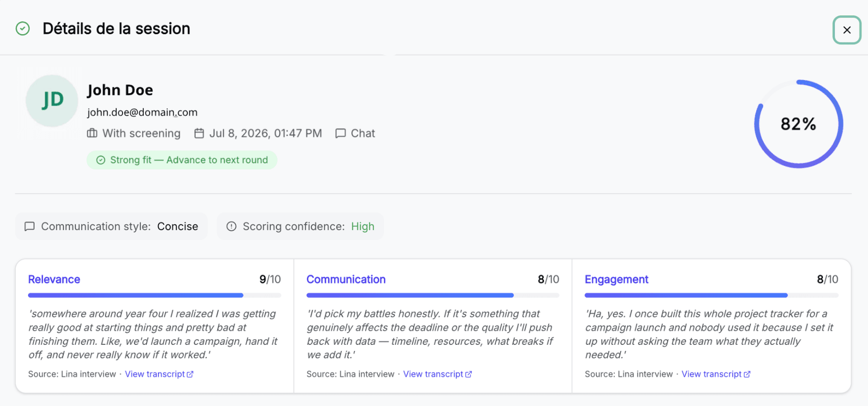Viewport: 868px width, 406px height.
Task: Open View transcript link under Relevance
Action: click(x=159, y=374)
